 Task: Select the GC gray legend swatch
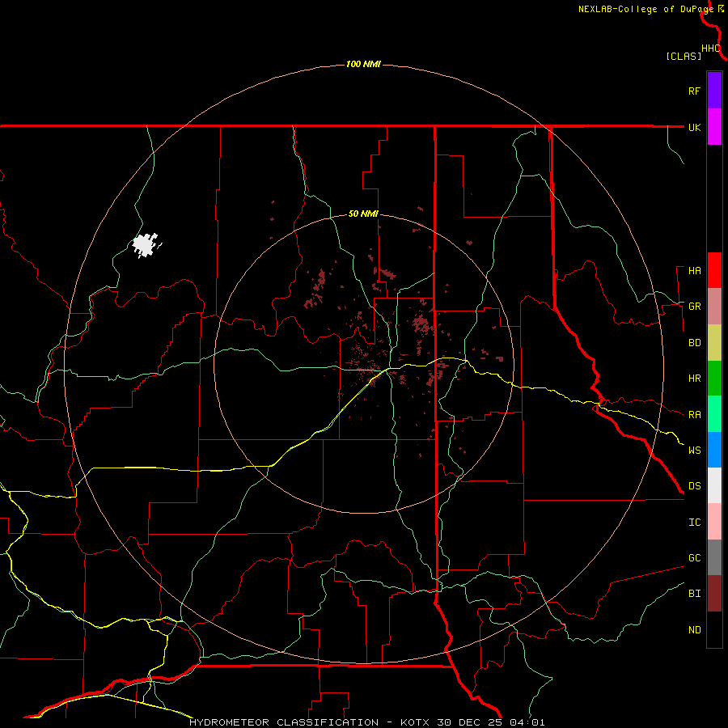pos(714,557)
